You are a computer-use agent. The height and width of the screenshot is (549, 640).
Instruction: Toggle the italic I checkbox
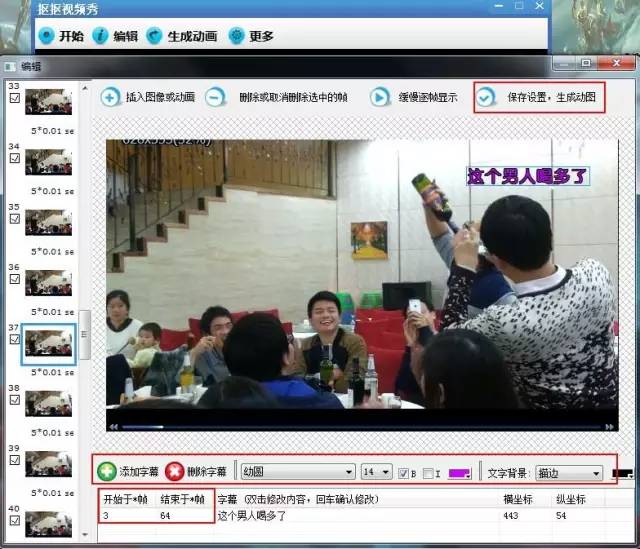427,472
